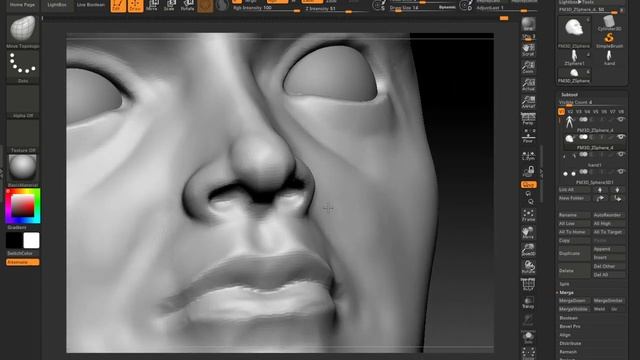This screenshot has width=640, height=360.
Task: Select the PM3D_ZSphere head tool thumbnail
Action: click(x=574, y=32)
